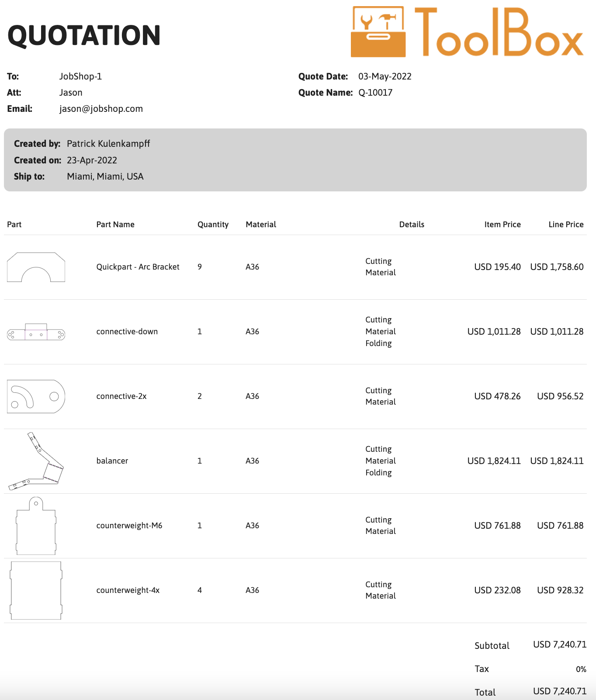Select the connective-down part drawing
Screen dimensions: 596x700
point(36,333)
